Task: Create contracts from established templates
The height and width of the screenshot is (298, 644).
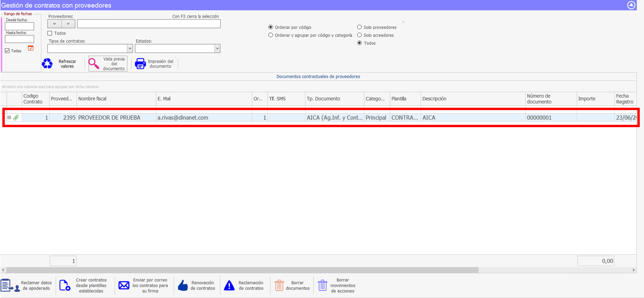Action: click(65, 285)
